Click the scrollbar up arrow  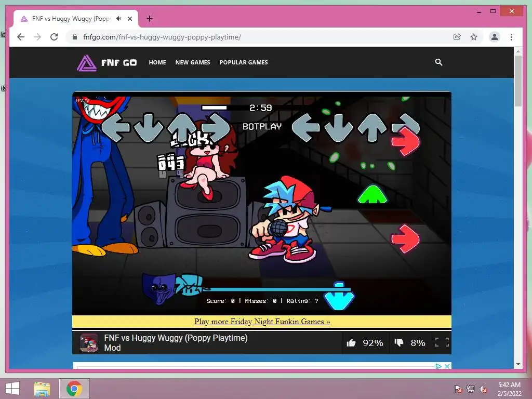tap(518, 51)
